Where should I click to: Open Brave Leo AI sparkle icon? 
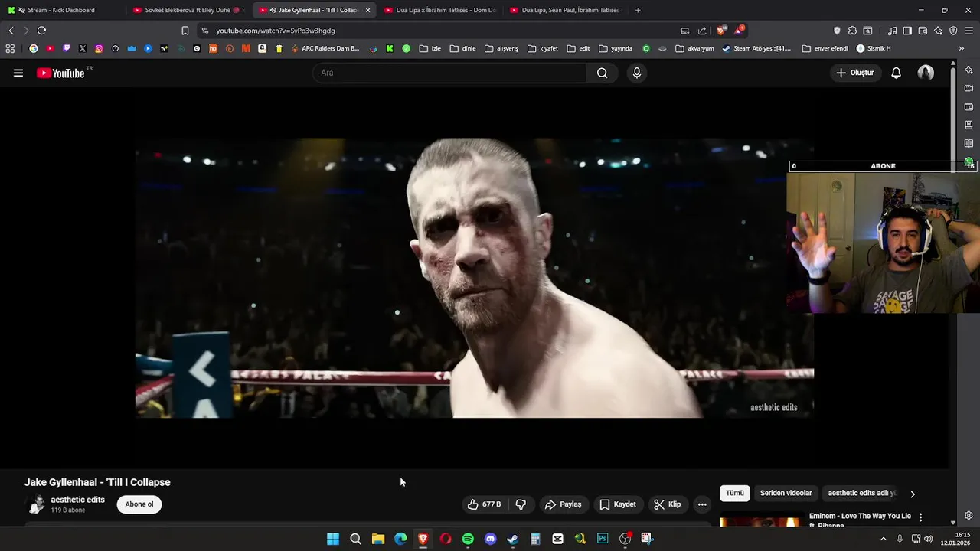938,31
